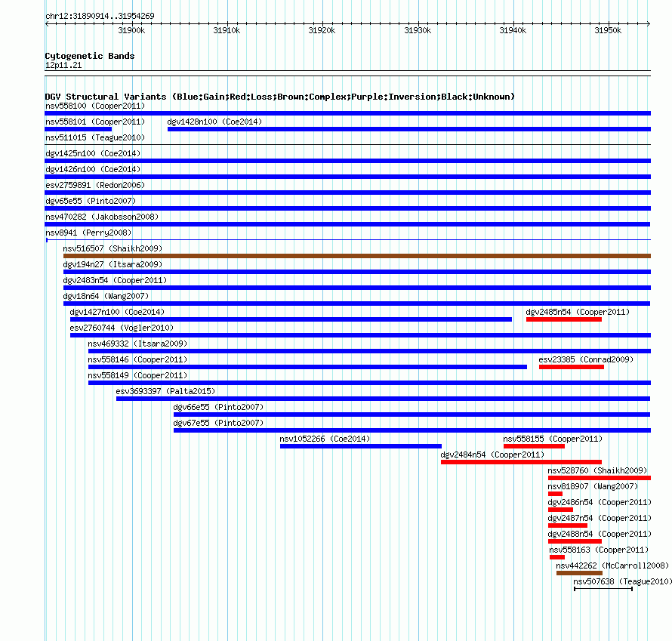Select the red nsv558155 loss bar
Screen dimensions: 672x641
534,446
